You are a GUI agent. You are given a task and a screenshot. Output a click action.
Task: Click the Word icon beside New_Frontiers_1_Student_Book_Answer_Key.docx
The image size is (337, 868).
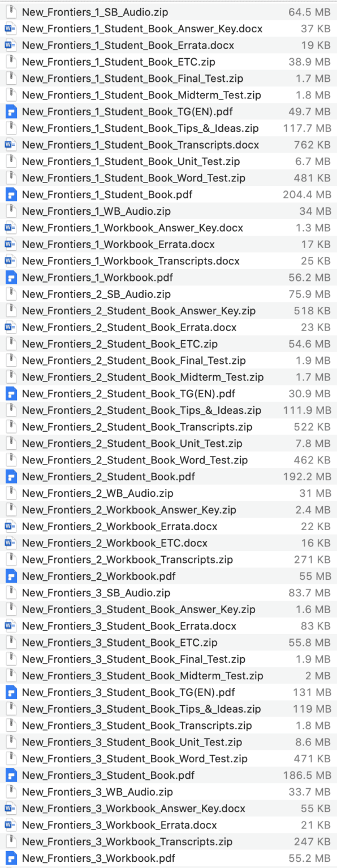(x=12, y=29)
